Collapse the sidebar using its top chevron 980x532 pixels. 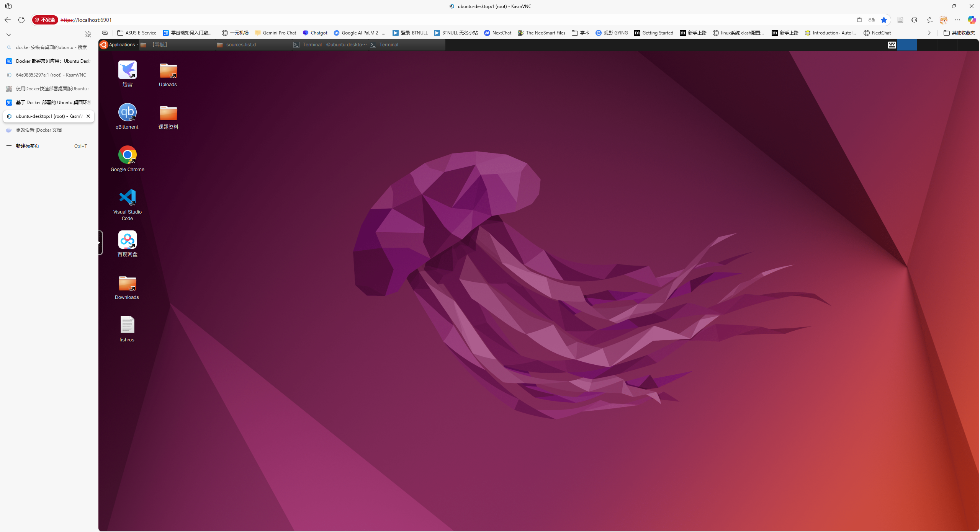point(8,34)
